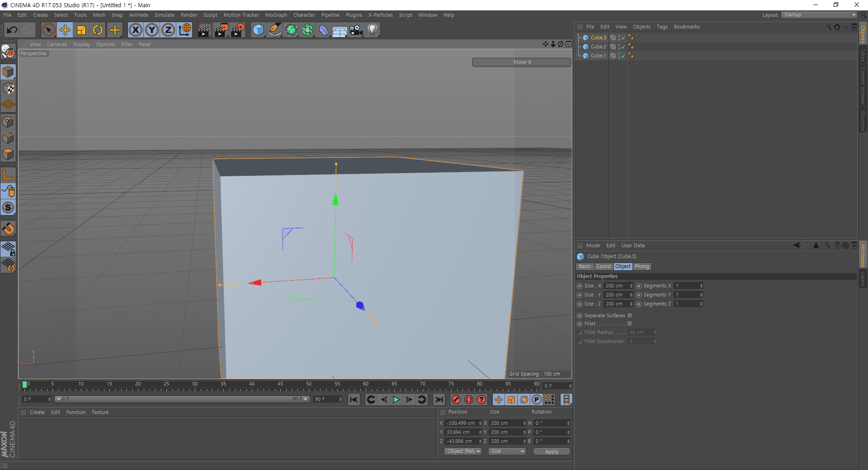The height and width of the screenshot is (470, 868).
Task: Toggle Y axis lock
Action: coord(152,30)
